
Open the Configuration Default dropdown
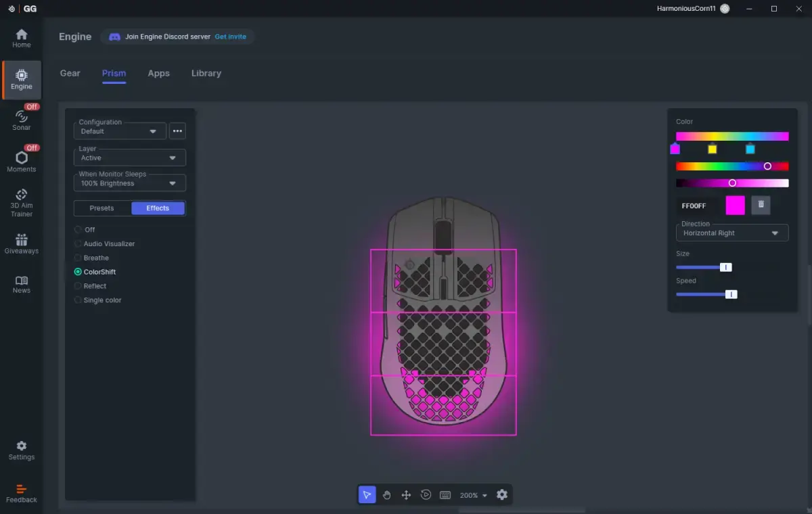click(x=120, y=131)
